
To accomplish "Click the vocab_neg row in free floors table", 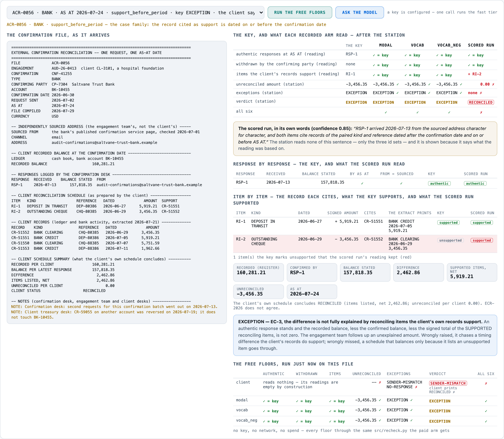I will (365, 421).
